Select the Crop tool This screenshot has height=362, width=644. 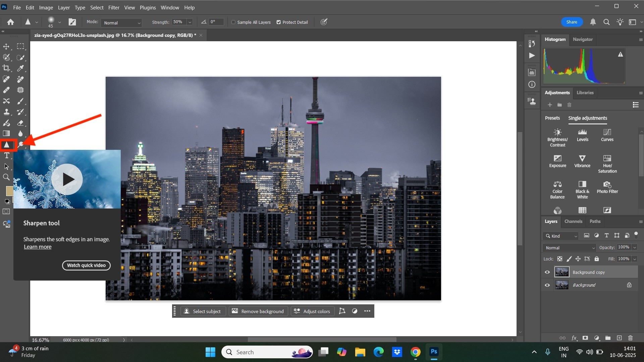point(6,68)
